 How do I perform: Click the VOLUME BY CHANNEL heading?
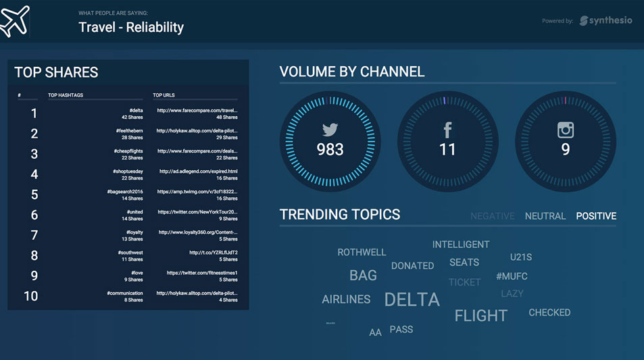point(352,72)
